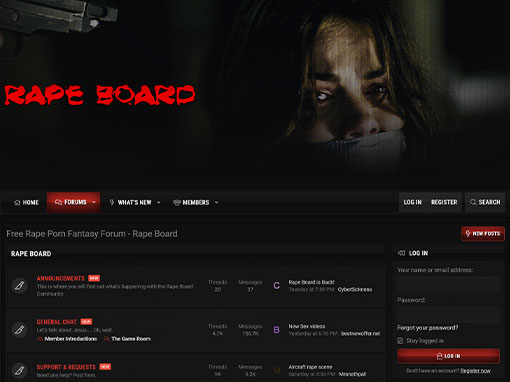Click The Game Room chat icon
The image size is (510, 382).
107,339
